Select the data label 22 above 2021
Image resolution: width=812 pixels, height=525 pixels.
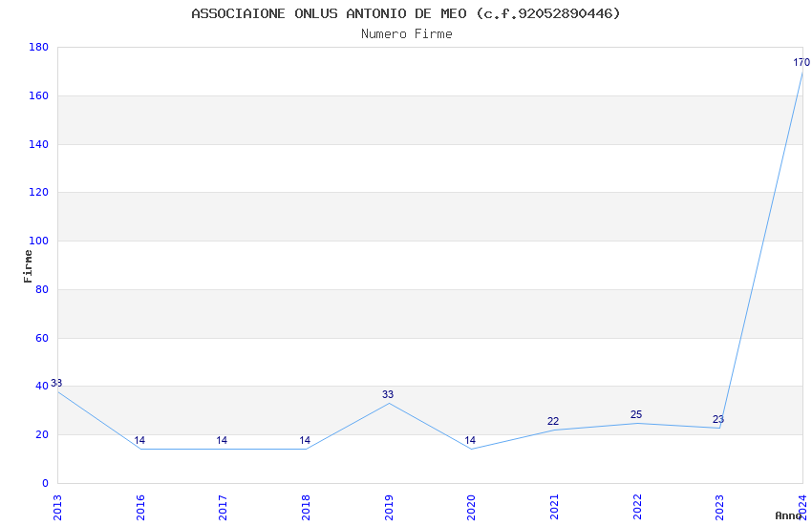(x=553, y=422)
